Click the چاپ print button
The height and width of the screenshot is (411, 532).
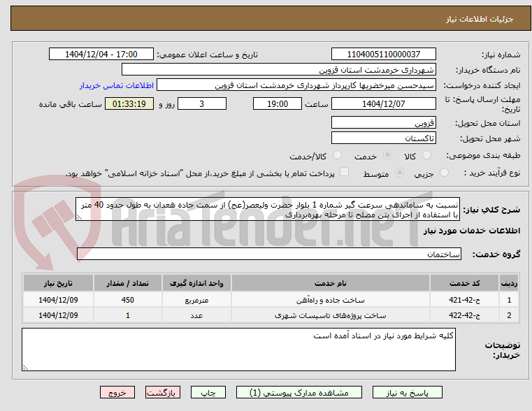point(208,392)
